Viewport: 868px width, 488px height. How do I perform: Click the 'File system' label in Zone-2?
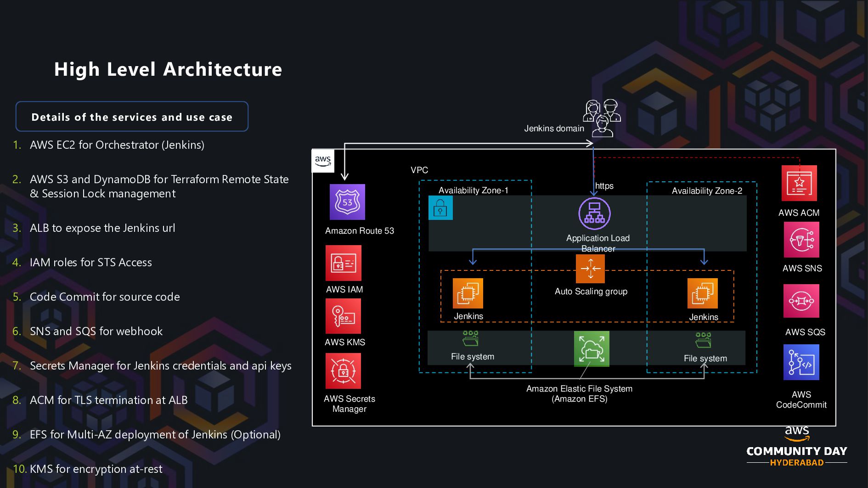point(705,359)
